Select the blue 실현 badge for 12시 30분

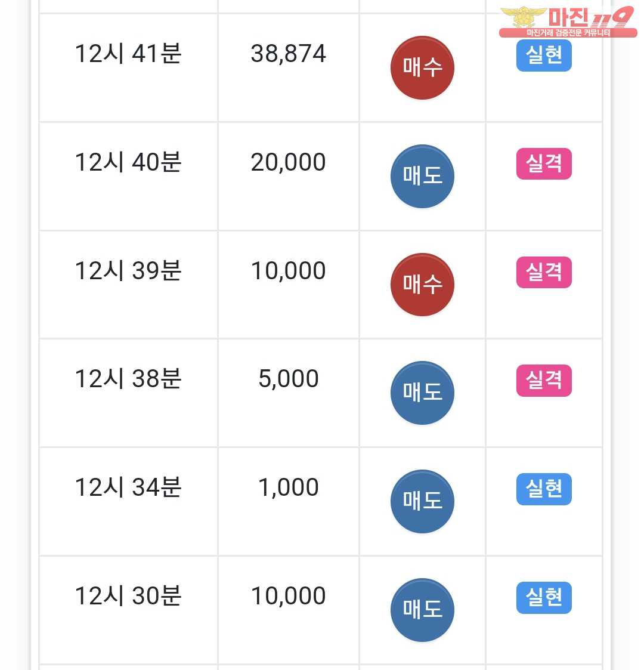point(544,597)
